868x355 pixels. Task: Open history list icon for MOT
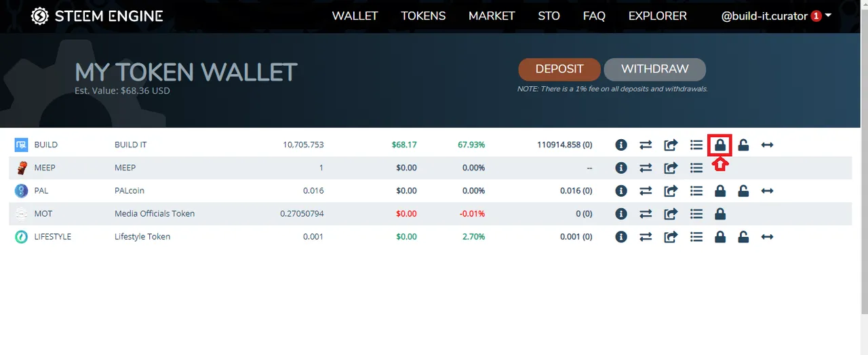click(696, 214)
